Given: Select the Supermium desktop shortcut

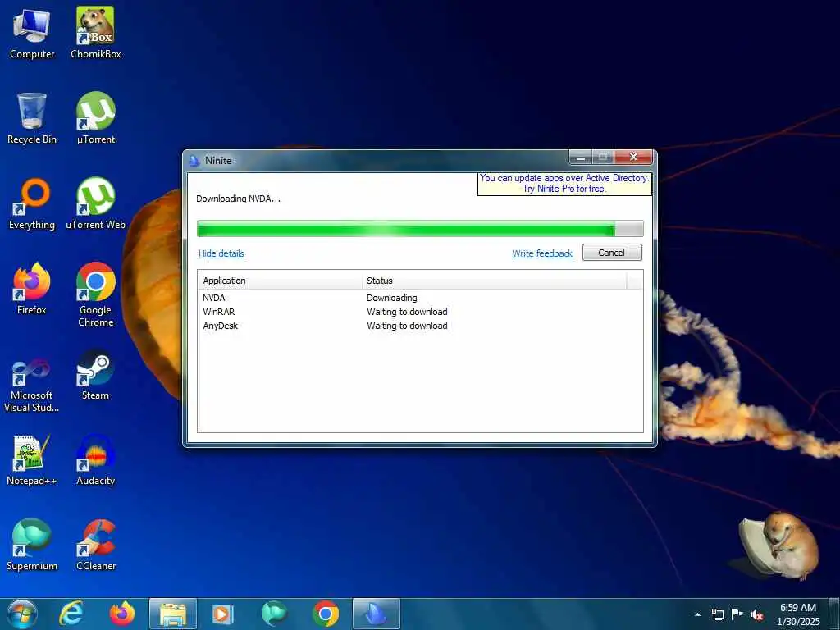Looking at the screenshot, I should pyautogui.click(x=32, y=545).
